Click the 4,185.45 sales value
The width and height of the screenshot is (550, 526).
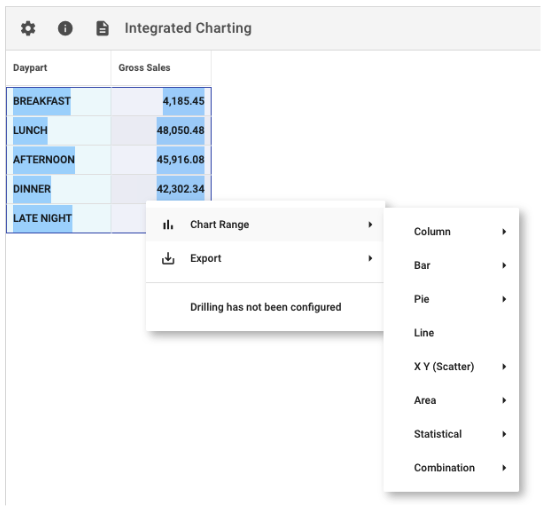(x=183, y=101)
